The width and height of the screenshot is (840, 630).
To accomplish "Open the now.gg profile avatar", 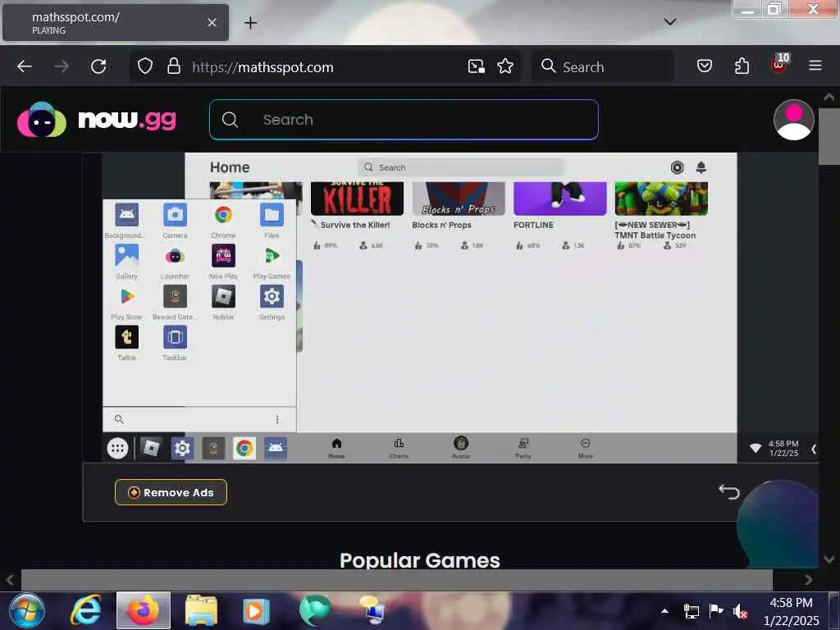I will pyautogui.click(x=794, y=120).
